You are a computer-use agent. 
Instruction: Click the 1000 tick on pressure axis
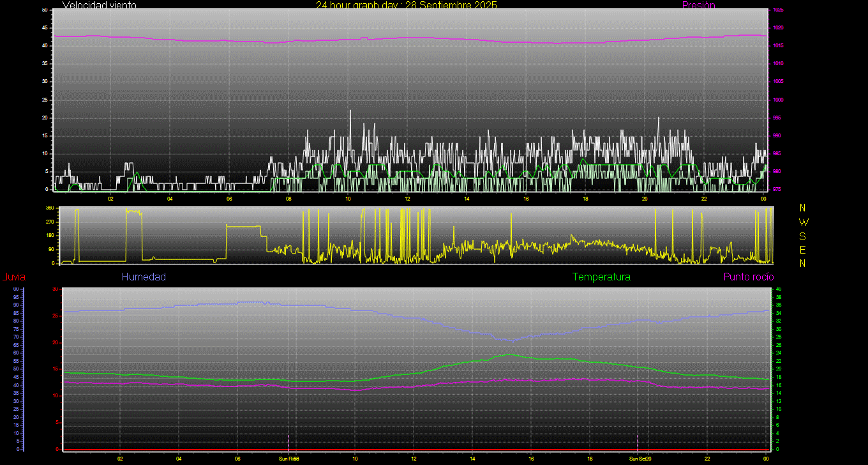tap(778, 100)
